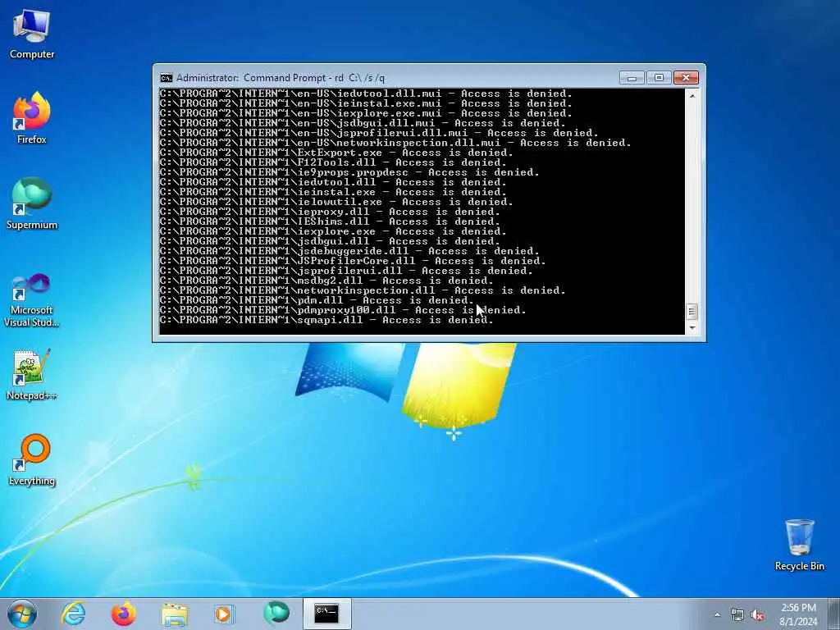Click the console scrollbar thumb

pos(692,311)
